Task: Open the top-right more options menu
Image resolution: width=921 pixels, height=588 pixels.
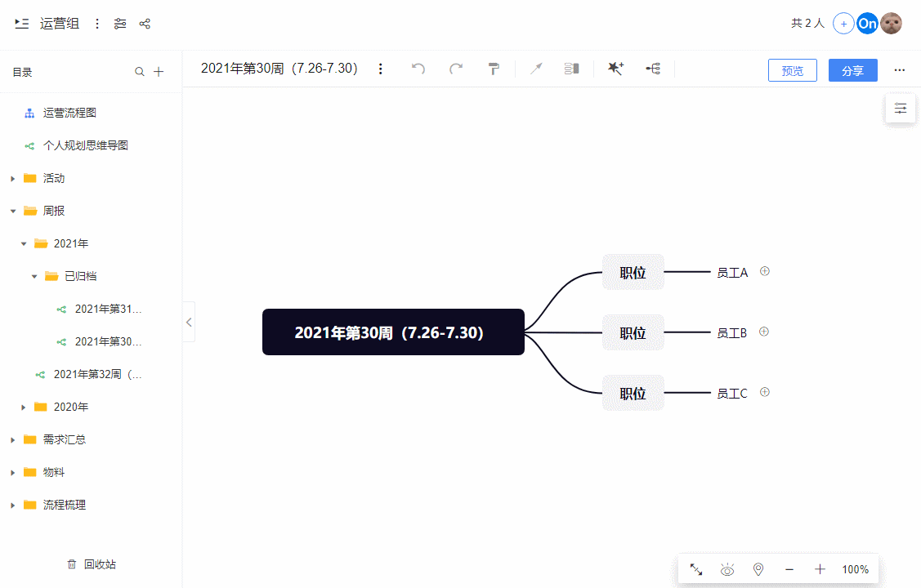Action: point(900,70)
